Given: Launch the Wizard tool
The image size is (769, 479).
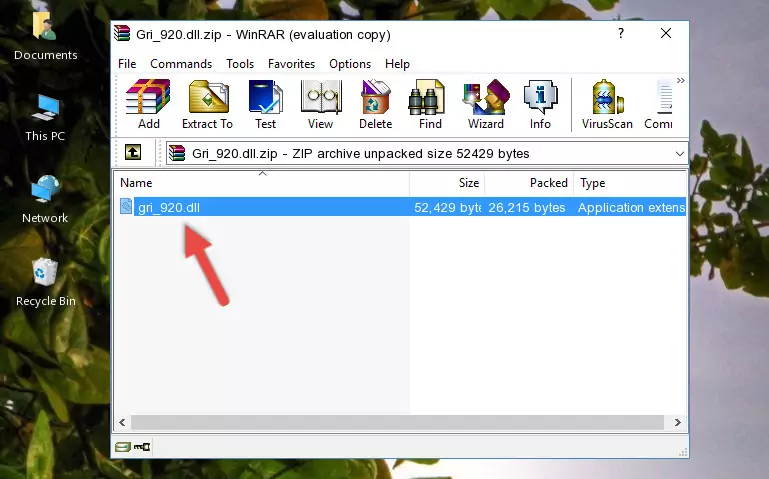Looking at the screenshot, I should pyautogui.click(x=486, y=104).
